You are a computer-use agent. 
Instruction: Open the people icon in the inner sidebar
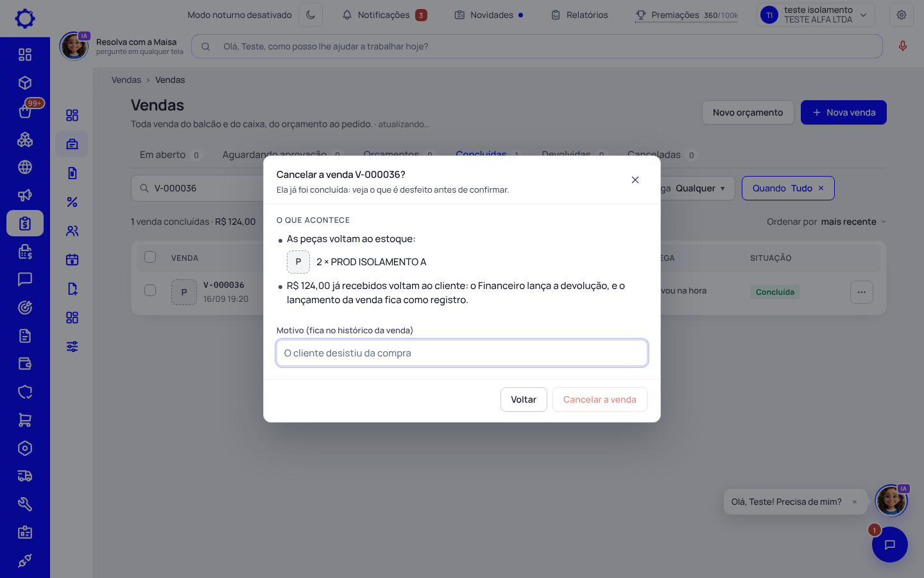(x=72, y=231)
